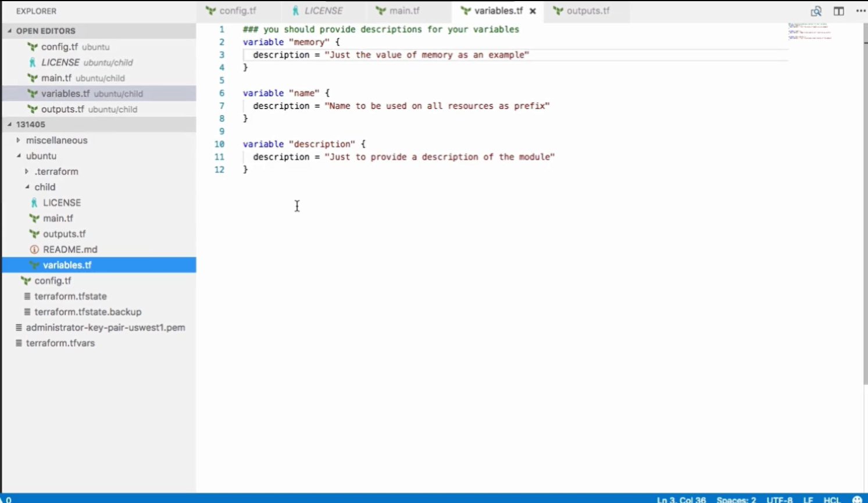The image size is (868, 503).
Task: Click the LICENSE tab ribbon icon
Action: tap(296, 11)
